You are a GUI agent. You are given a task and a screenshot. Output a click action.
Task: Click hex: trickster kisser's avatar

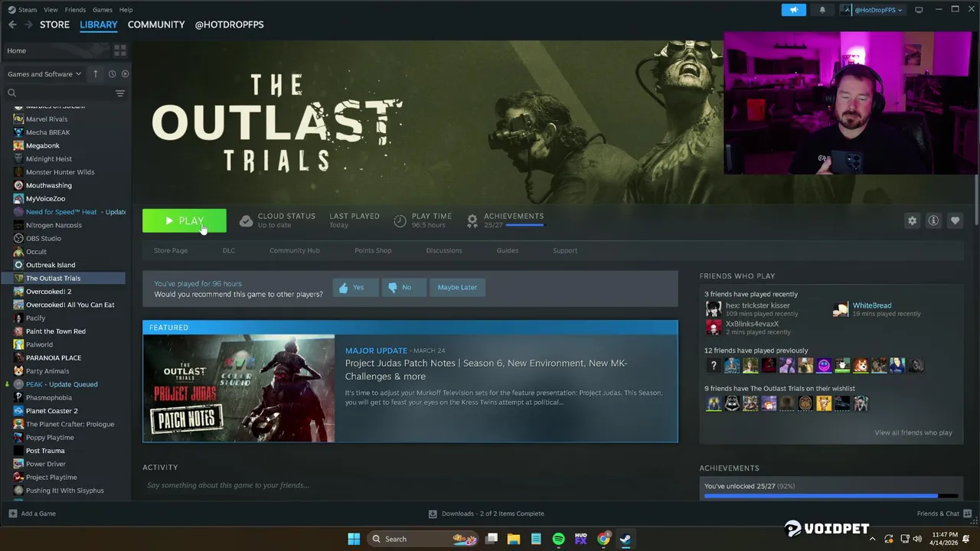point(714,309)
